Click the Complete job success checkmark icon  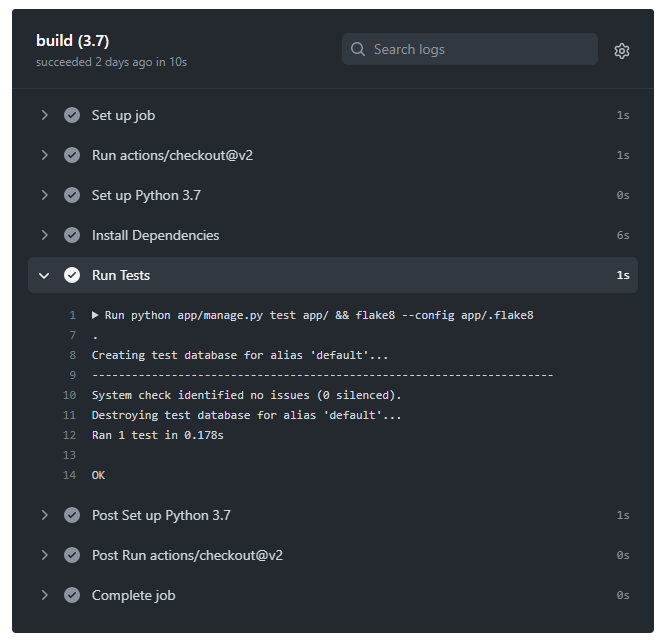coord(72,595)
